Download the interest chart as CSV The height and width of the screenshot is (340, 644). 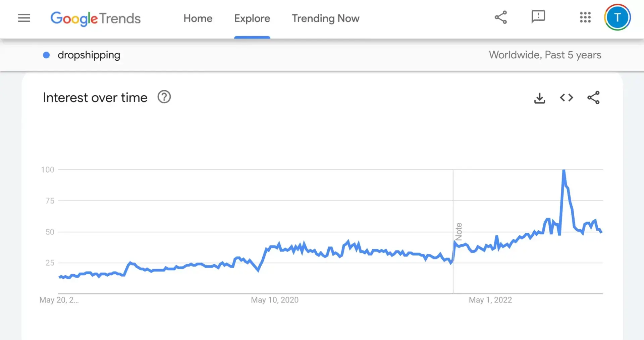(x=539, y=98)
